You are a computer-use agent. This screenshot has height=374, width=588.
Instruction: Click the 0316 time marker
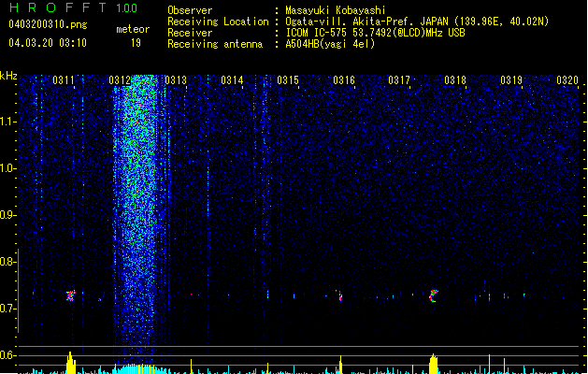click(344, 80)
